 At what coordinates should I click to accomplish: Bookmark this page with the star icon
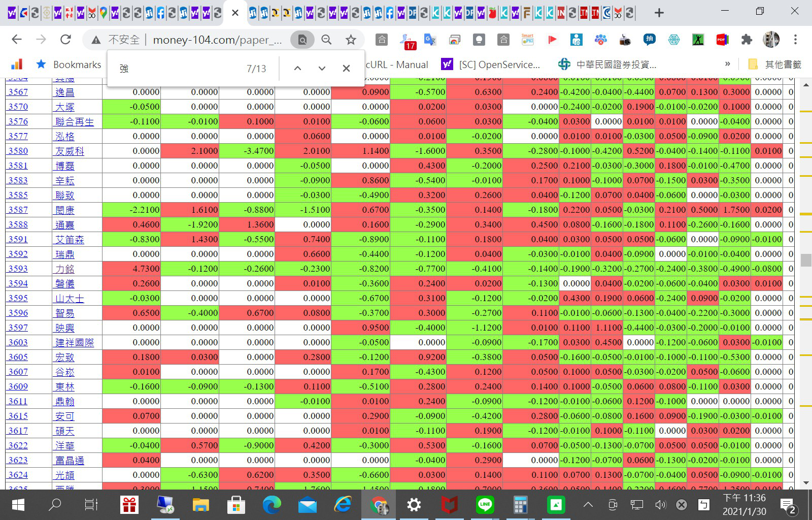point(351,40)
